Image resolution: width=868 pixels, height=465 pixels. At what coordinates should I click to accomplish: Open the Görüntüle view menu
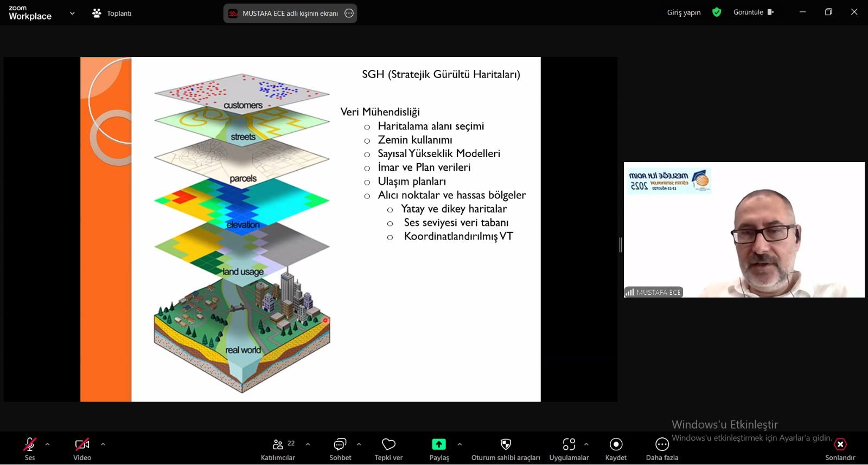(x=753, y=12)
